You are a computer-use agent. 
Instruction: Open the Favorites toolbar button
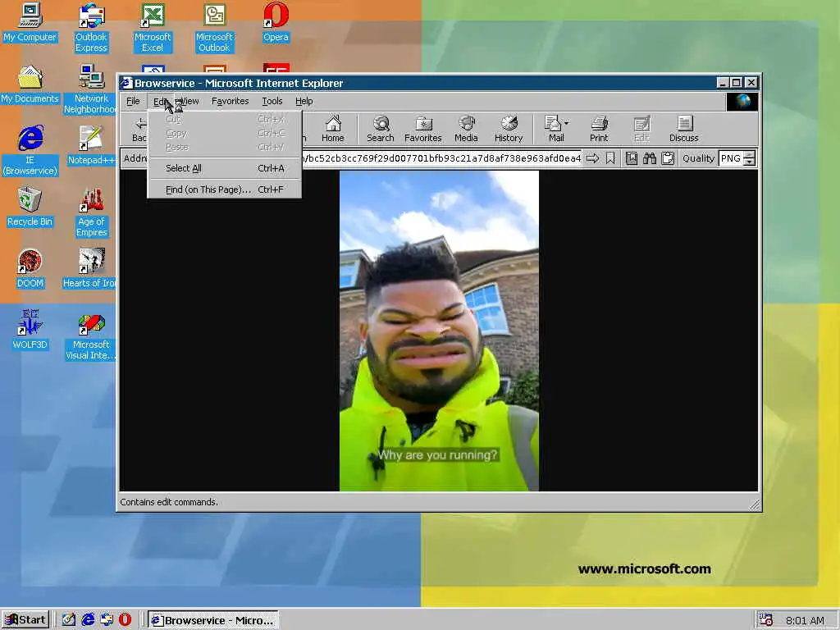[423, 129]
